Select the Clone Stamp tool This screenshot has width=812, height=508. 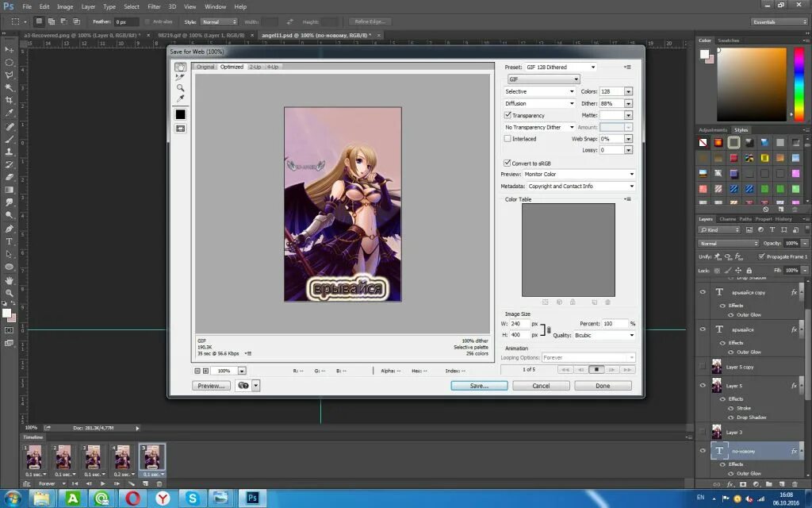pyautogui.click(x=9, y=152)
